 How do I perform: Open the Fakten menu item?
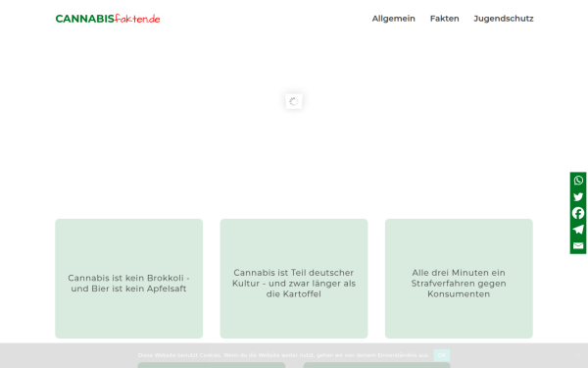pyautogui.click(x=444, y=19)
